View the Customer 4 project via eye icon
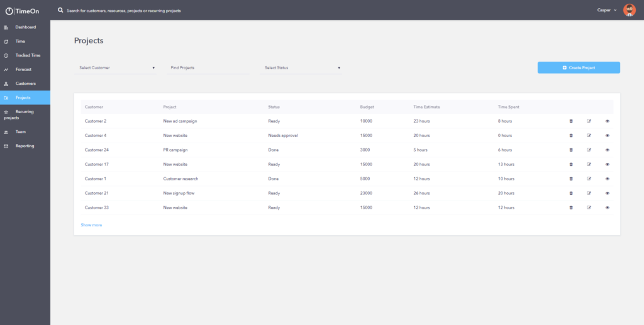 coord(608,135)
